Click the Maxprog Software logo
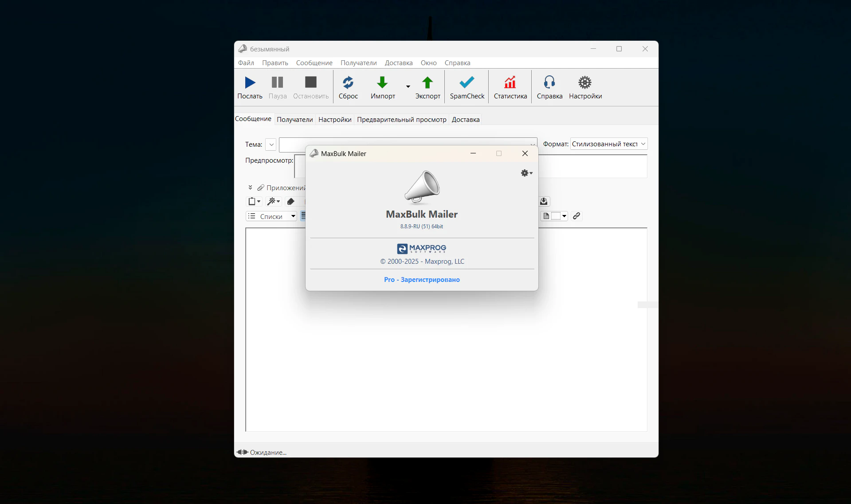This screenshot has height=504, width=851. (422, 249)
